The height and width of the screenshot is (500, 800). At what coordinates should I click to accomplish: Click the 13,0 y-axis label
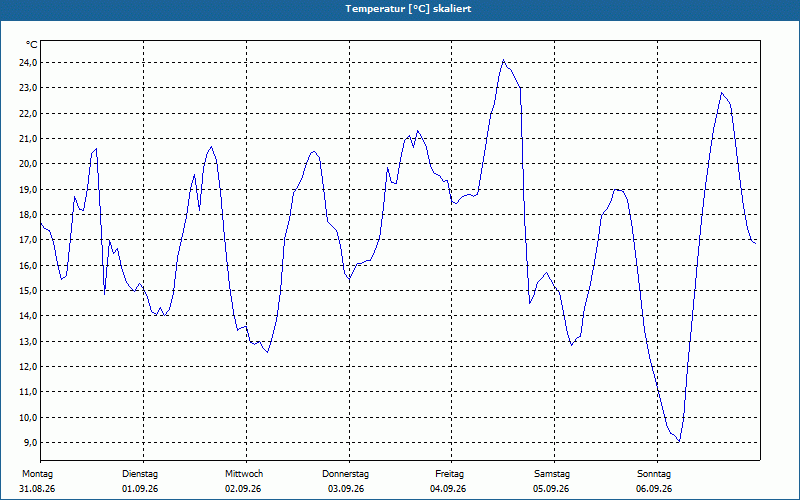pyautogui.click(x=28, y=341)
